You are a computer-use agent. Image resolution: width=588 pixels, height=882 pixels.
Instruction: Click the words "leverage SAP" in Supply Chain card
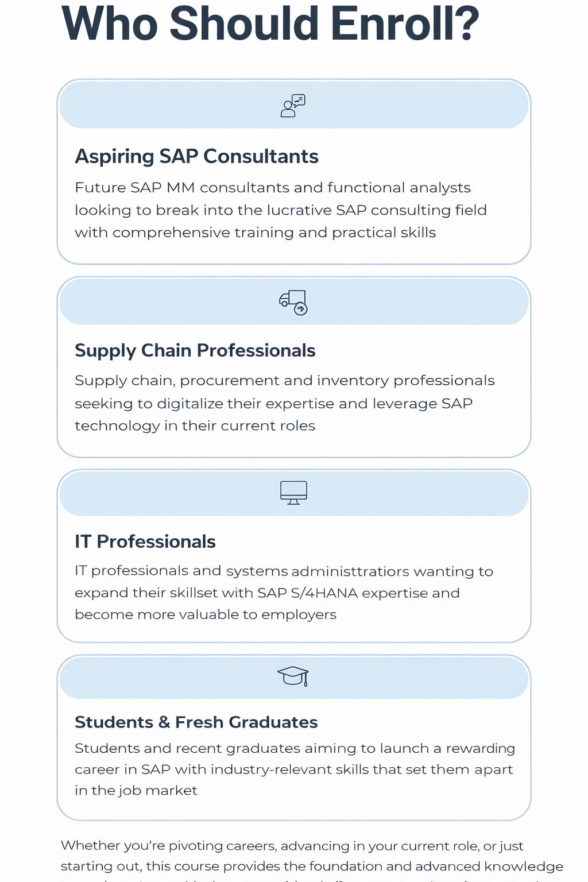[422, 404]
